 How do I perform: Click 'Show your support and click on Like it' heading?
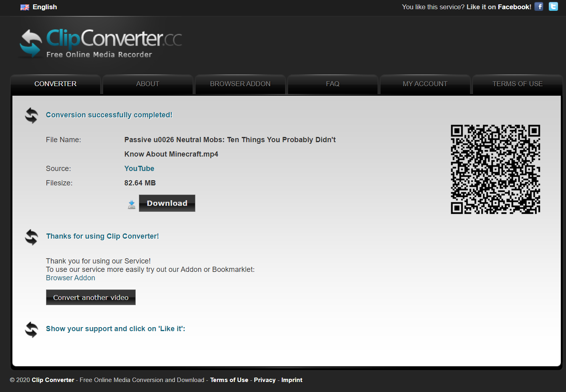116,329
